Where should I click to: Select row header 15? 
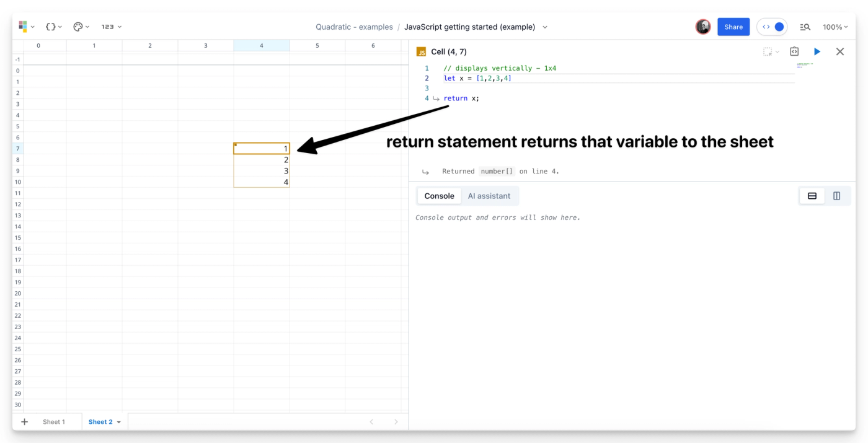[x=18, y=238]
